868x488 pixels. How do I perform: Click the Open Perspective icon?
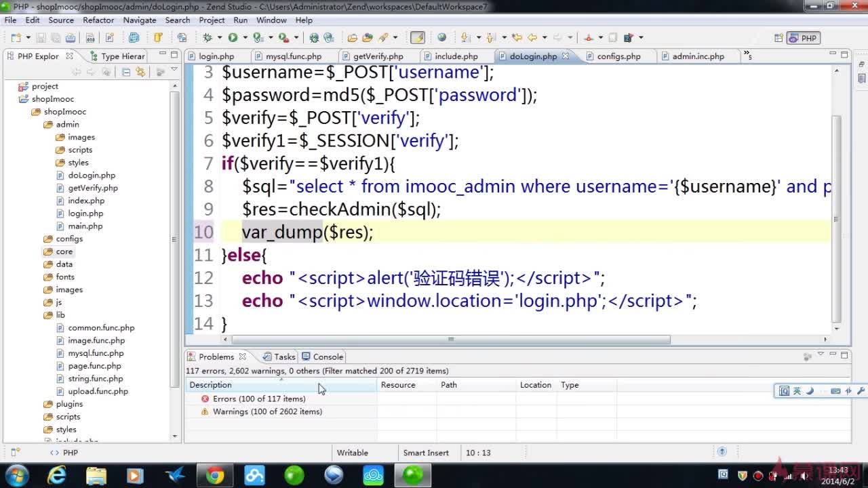tap(778, 38)
